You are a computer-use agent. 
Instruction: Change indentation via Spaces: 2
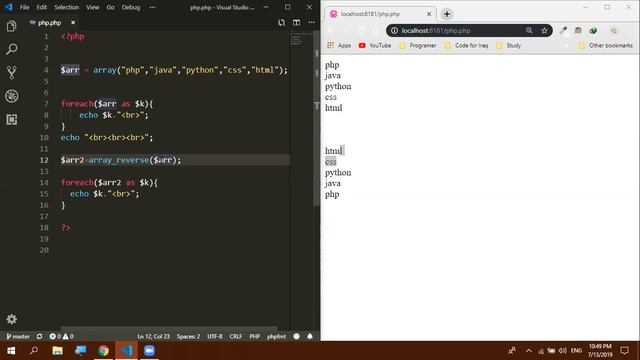point(188,336)
